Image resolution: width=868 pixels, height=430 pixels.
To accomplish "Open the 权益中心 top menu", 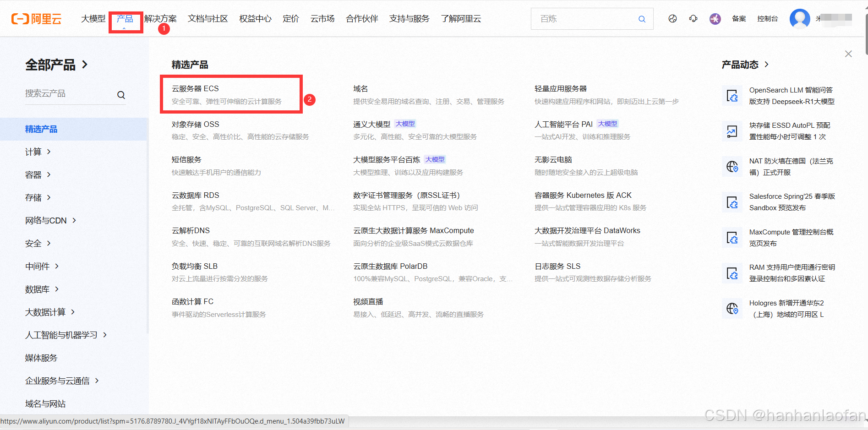I will (x=255, y=19).
